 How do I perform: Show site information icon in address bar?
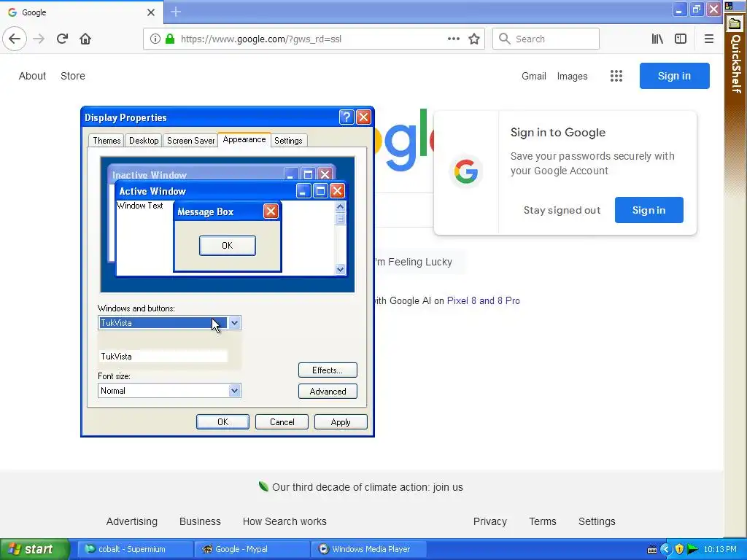point(155,39)
